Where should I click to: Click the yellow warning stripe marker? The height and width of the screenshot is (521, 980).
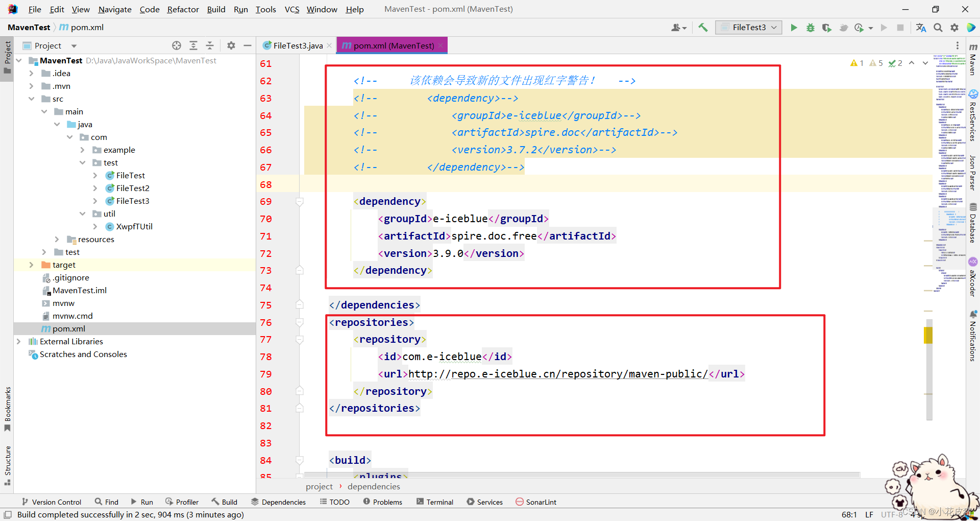(x=928, y=336)
